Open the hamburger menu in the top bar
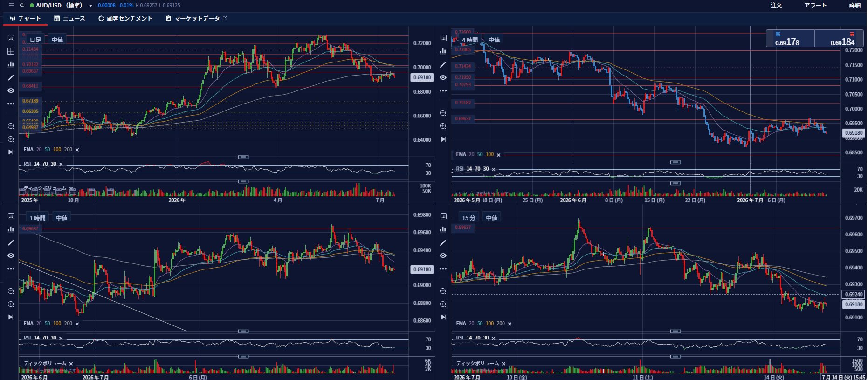Image resolution: width=868 pixels, height=380 pixels. tap(12, 5)
